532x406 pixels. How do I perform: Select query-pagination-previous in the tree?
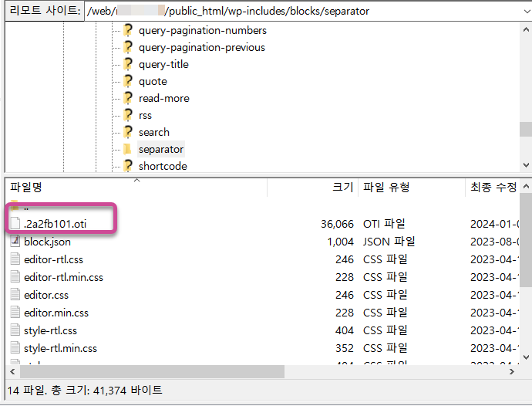(202, 48)
